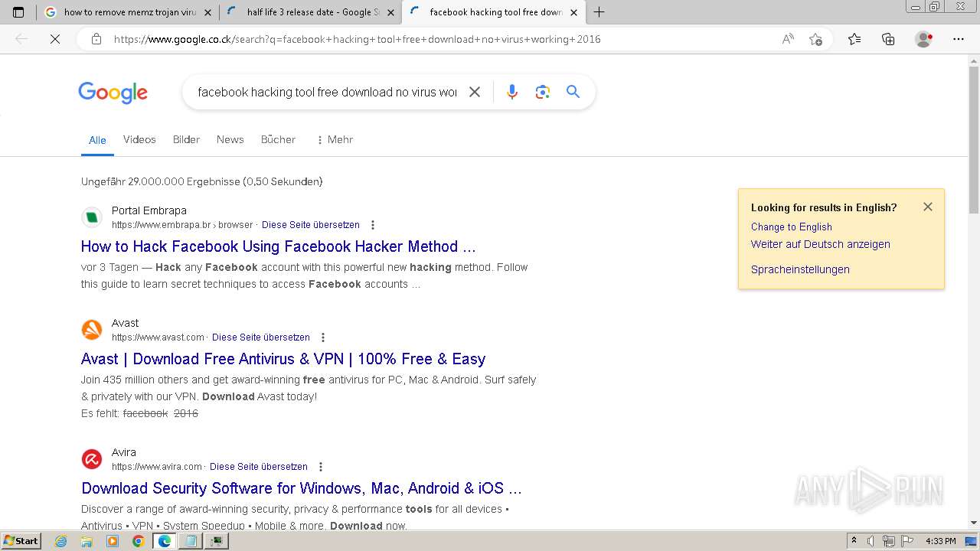Go to the Google home logo
The width and height of the screenshot is (980, 551).
(113, 93)
